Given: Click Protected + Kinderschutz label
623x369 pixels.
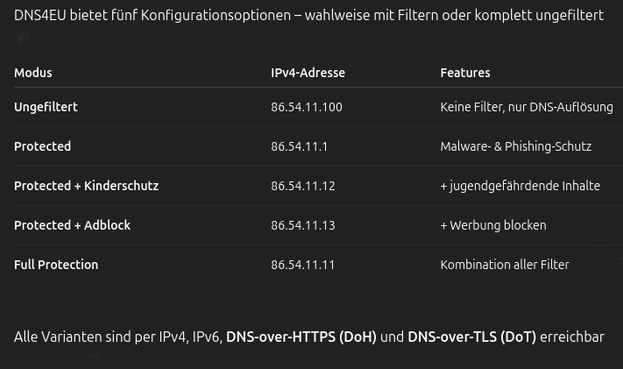Looking at the screenshot, I should 86,185.
